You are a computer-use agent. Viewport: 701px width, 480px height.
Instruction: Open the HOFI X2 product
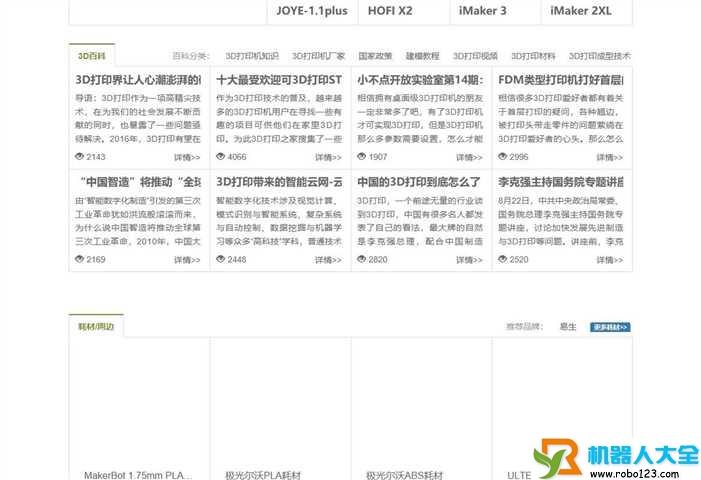pos(390,11)
